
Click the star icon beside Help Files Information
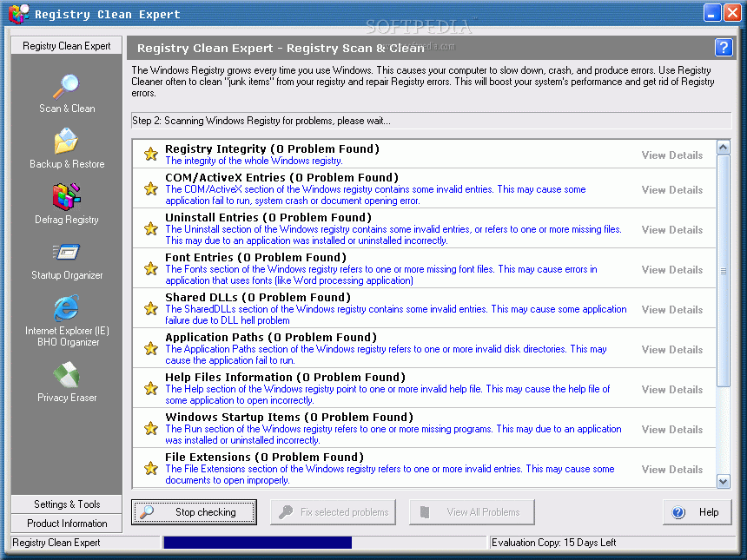point(151,389)
